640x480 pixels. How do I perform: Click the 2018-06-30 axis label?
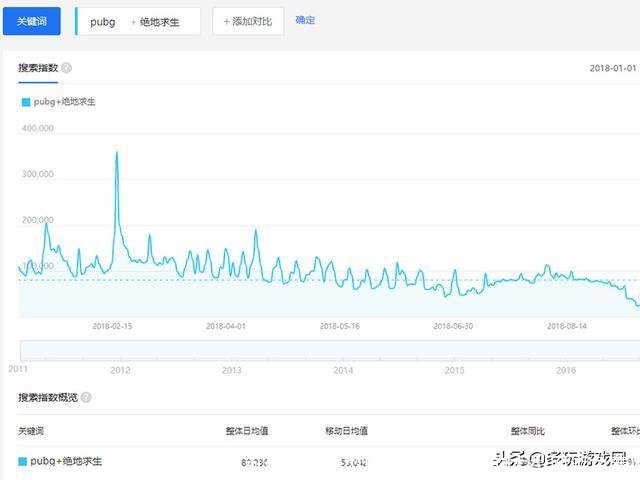(x=453, y=326)
